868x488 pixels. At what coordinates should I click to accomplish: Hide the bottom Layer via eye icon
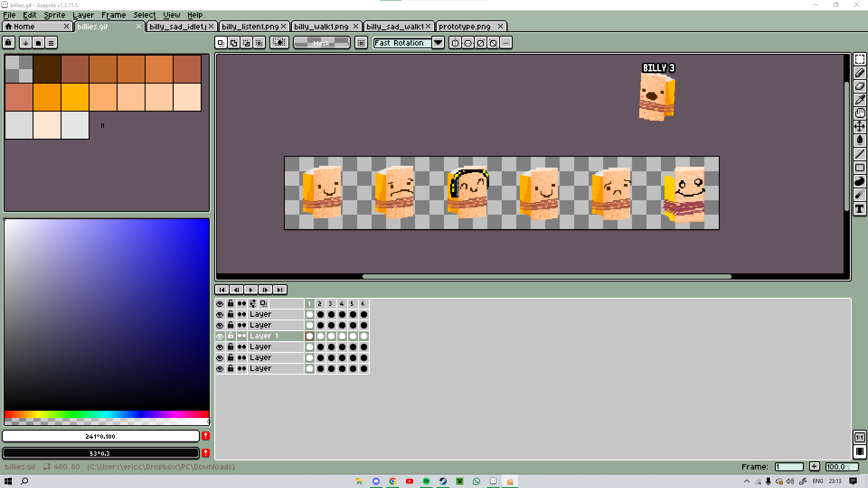pos(220,369)
